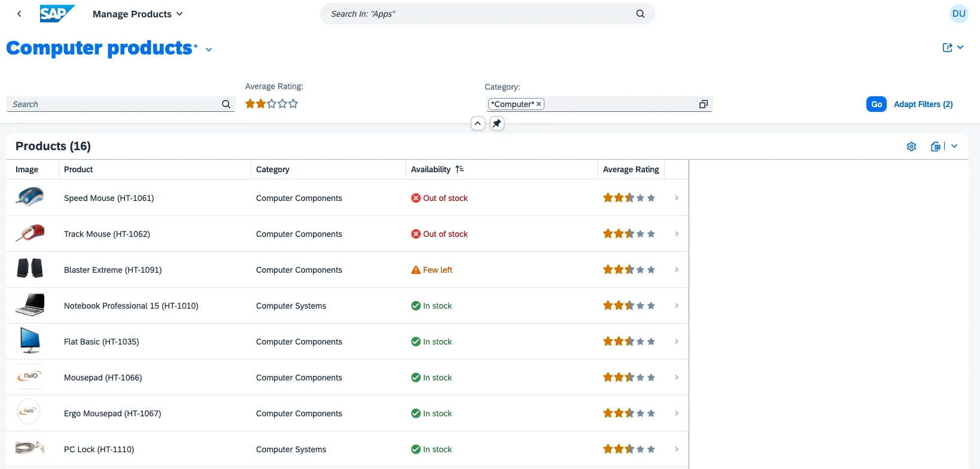Open the Category value help icon
The height and width of the screenshot is (469, 980).
tap(703, 104)
